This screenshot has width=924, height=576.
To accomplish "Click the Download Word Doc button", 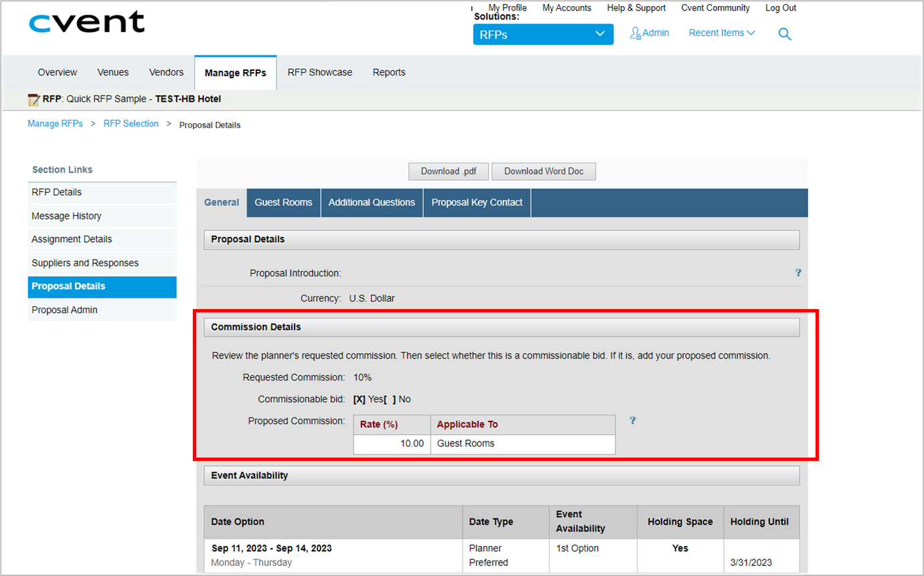I will tap(544, 171).
